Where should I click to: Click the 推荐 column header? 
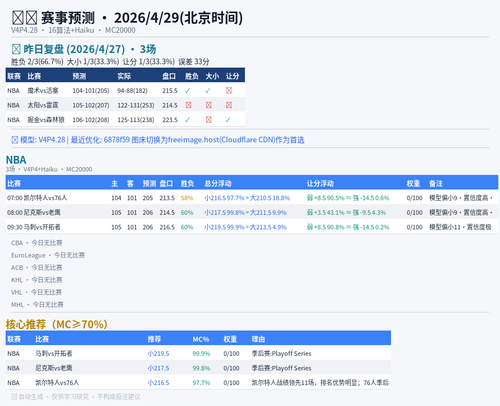[154, 339]
